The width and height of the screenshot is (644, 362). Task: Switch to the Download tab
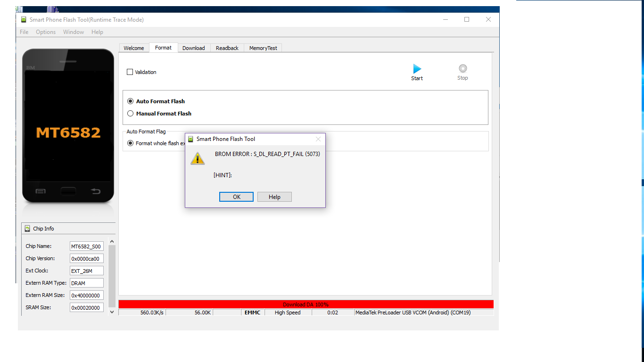[x=193, y=48]
